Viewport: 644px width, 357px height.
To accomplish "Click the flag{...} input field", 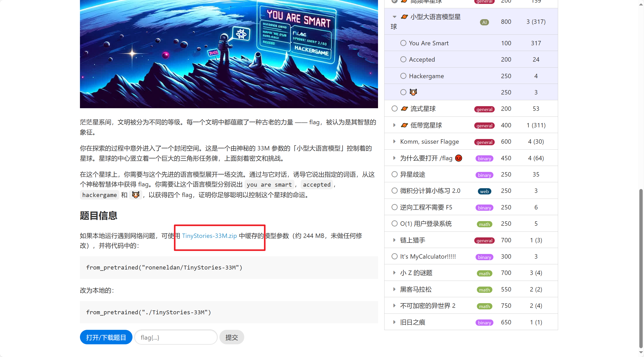I will (176, 337).
